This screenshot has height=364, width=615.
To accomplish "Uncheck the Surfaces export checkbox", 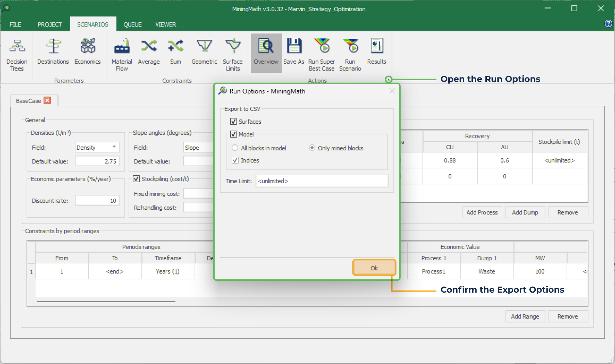I will [x=234, y=122].
